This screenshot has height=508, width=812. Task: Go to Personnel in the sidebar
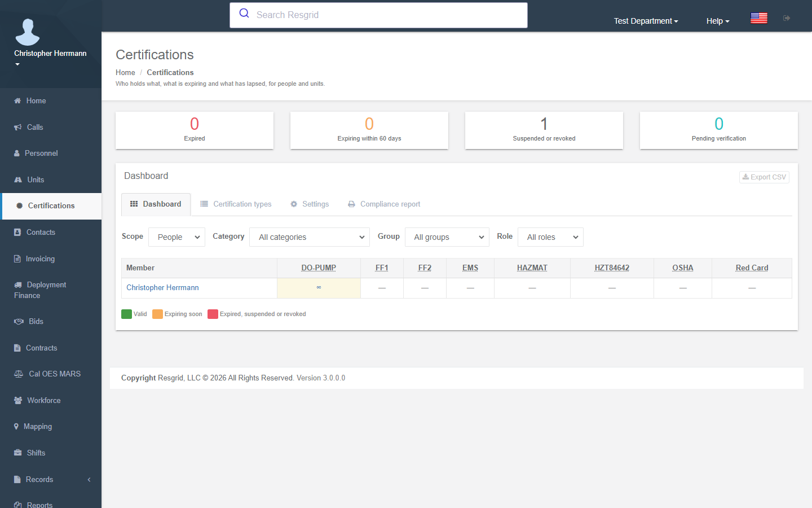(x=51, y=153)
